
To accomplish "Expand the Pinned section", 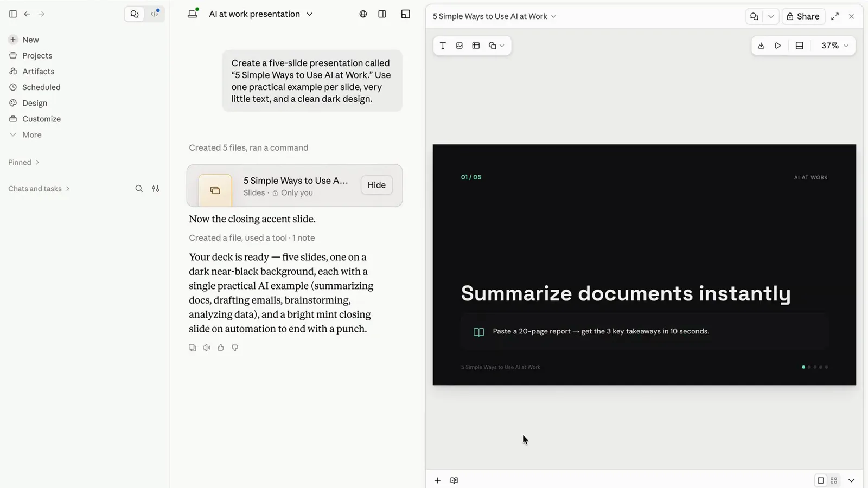I will click(x=24, y=162).
